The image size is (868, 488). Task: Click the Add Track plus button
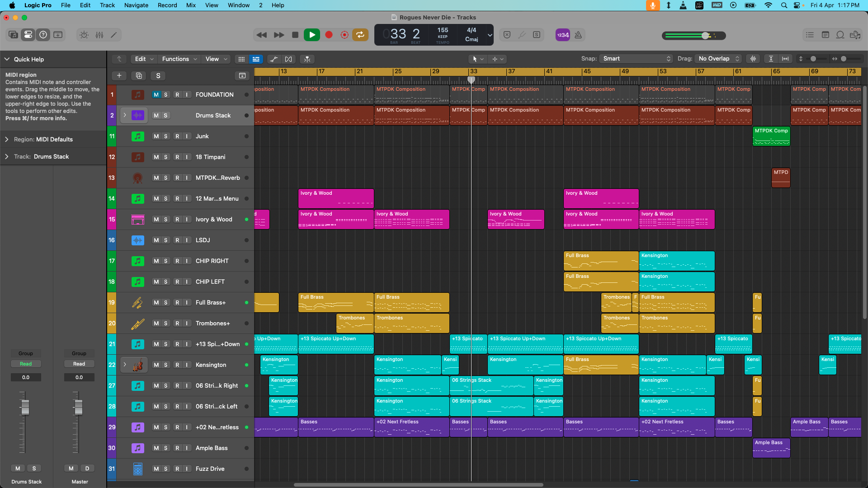119,75
